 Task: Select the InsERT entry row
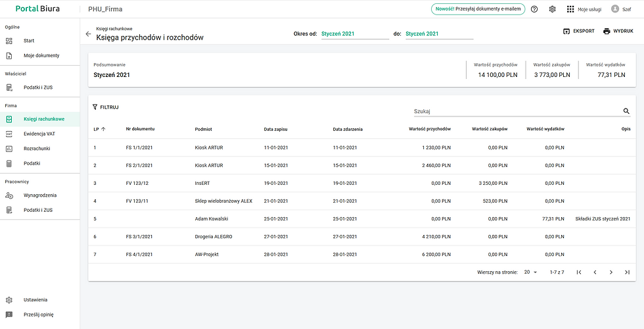(x=362, y=183)
